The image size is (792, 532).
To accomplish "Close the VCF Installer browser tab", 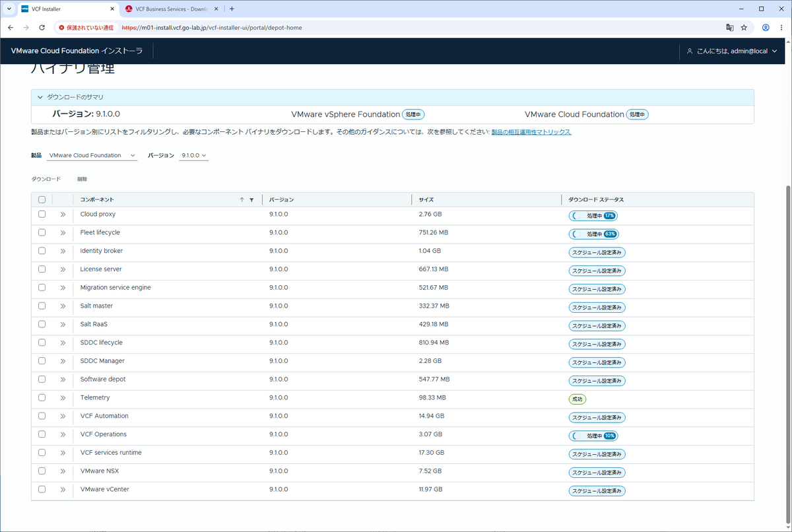I will point(112,9).
